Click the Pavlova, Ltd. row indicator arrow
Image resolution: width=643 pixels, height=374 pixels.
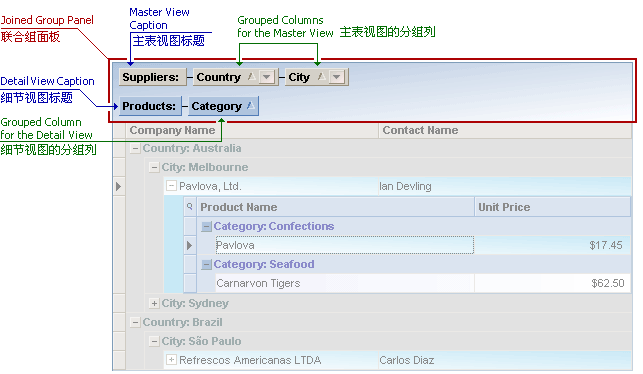pos(119,186)
